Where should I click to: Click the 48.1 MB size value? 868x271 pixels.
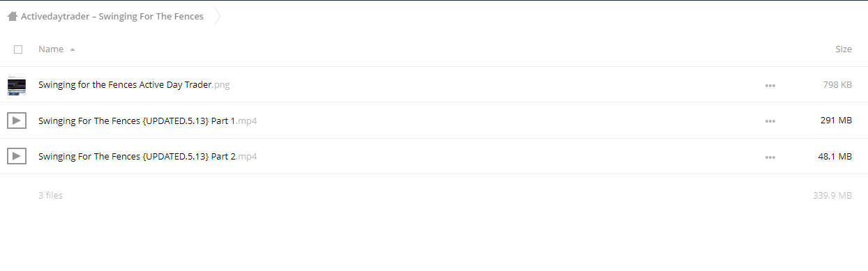(835, 156)
